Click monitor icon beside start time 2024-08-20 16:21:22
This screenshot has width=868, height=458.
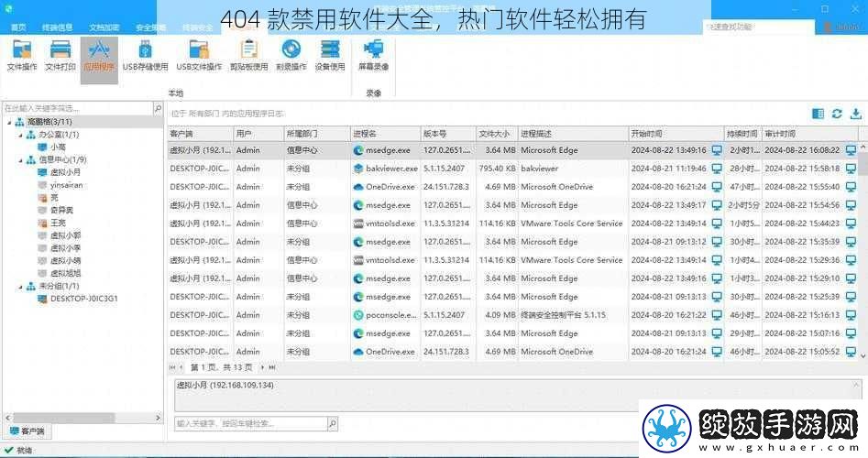(717, 315)
